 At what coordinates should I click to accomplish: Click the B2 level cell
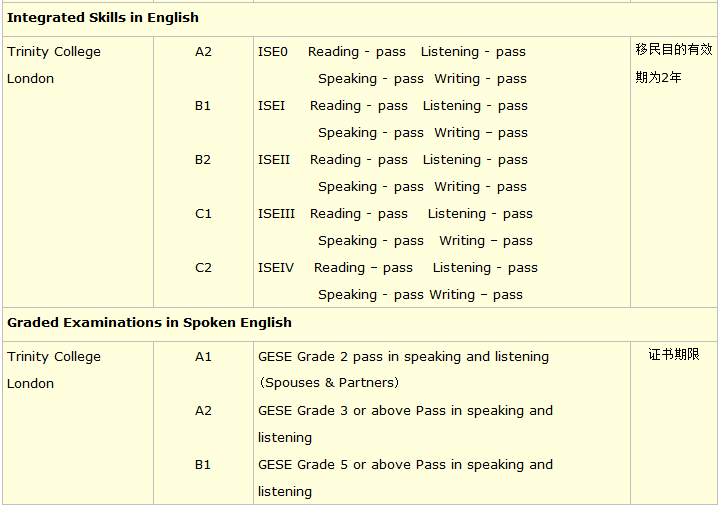pos(203,160)
